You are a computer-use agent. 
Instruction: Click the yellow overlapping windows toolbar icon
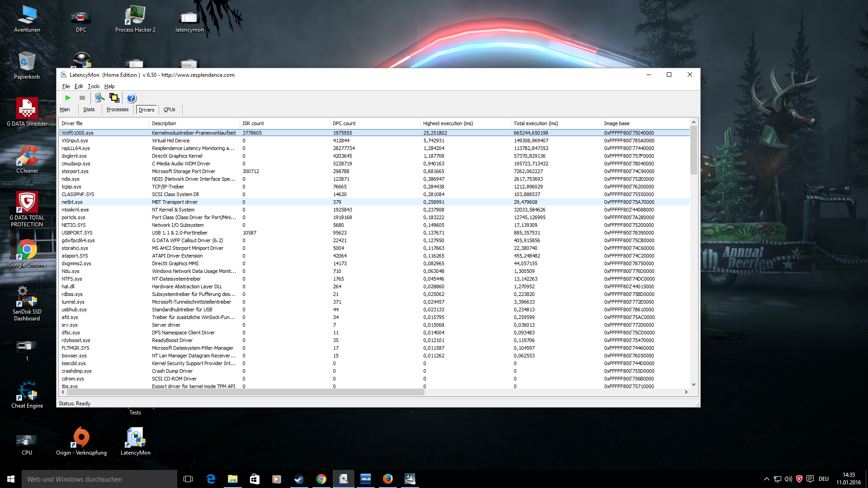pos(114,98)
